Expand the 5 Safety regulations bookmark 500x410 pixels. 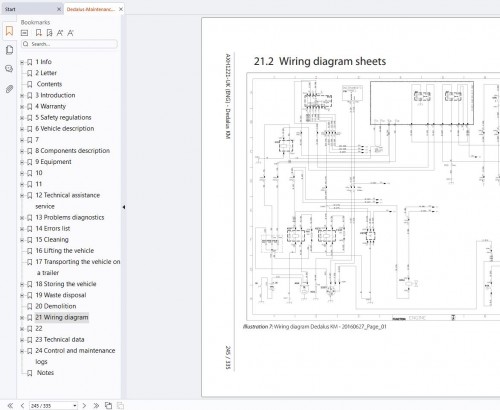pos(22,118)
